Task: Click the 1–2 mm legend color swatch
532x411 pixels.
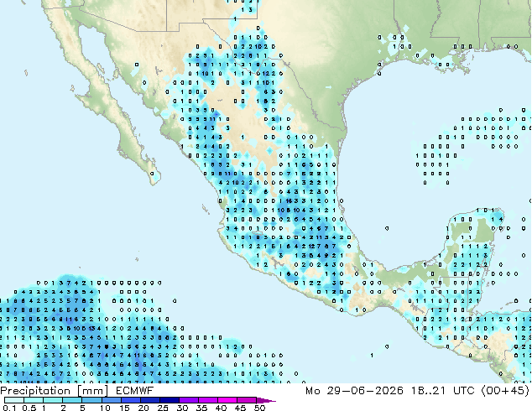Action: tap(53, 400)
